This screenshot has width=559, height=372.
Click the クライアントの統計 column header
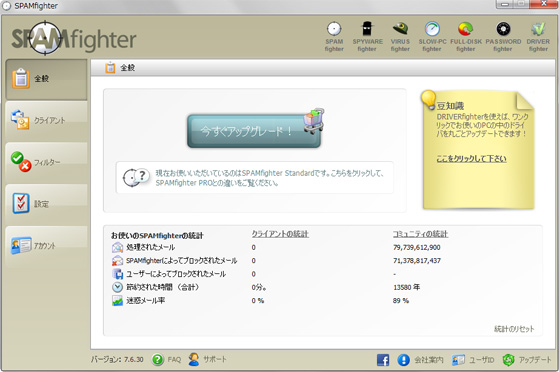[280, 234]
